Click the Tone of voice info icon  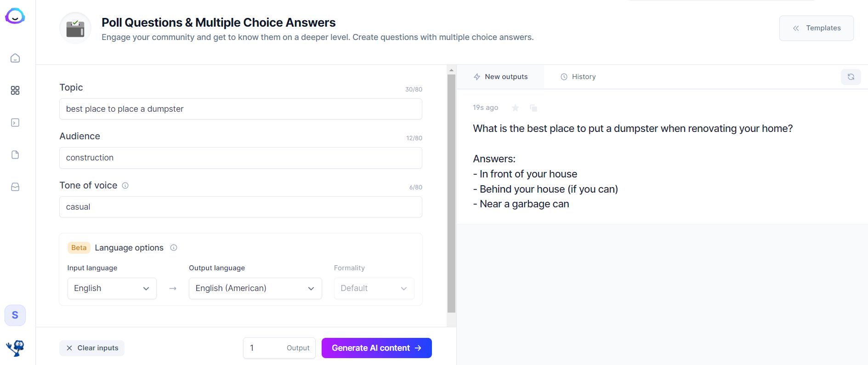pos(125,185)
